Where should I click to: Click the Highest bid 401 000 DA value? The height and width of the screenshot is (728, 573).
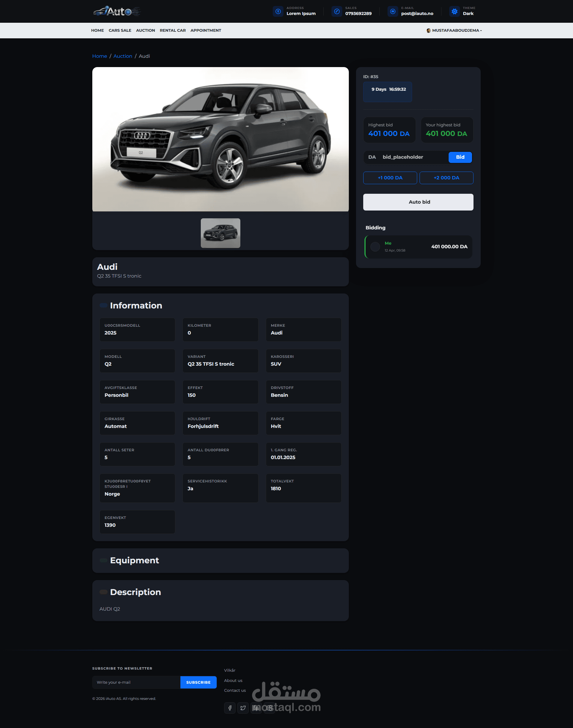389,133
